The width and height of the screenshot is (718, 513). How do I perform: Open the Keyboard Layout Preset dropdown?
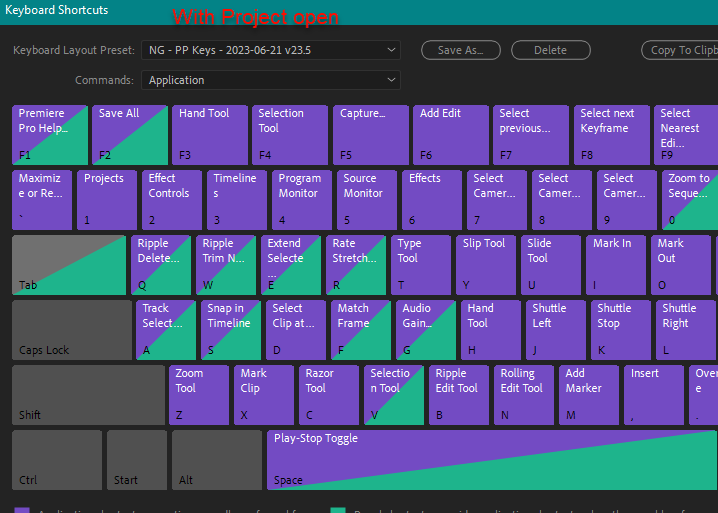(x=271, y=50)
